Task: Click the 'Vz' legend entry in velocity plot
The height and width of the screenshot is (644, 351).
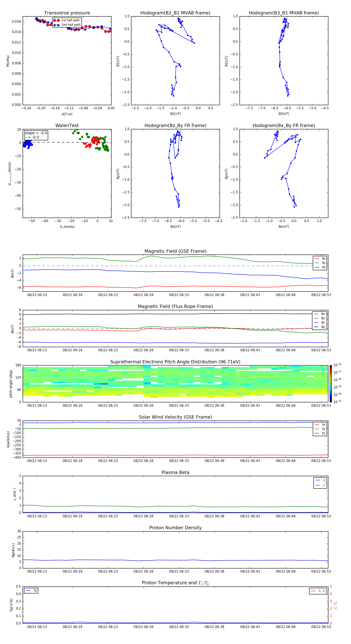Action: [x=320, y=433]
